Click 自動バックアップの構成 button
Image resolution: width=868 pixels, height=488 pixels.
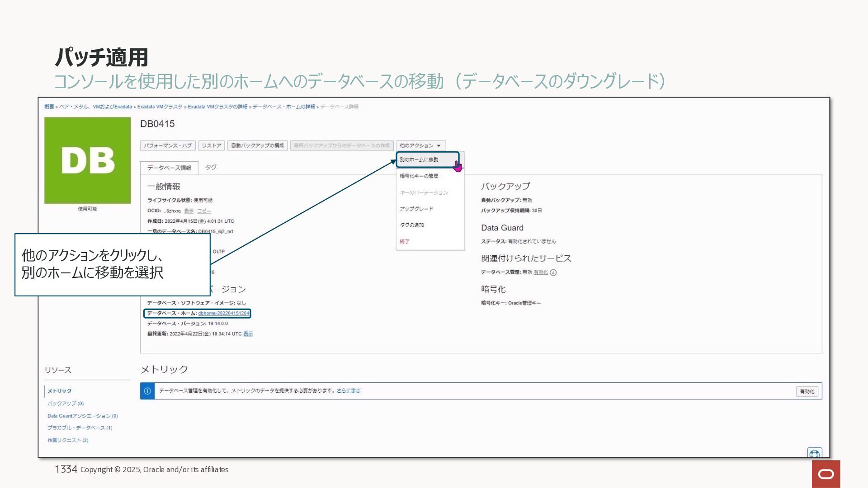(257, 145)
